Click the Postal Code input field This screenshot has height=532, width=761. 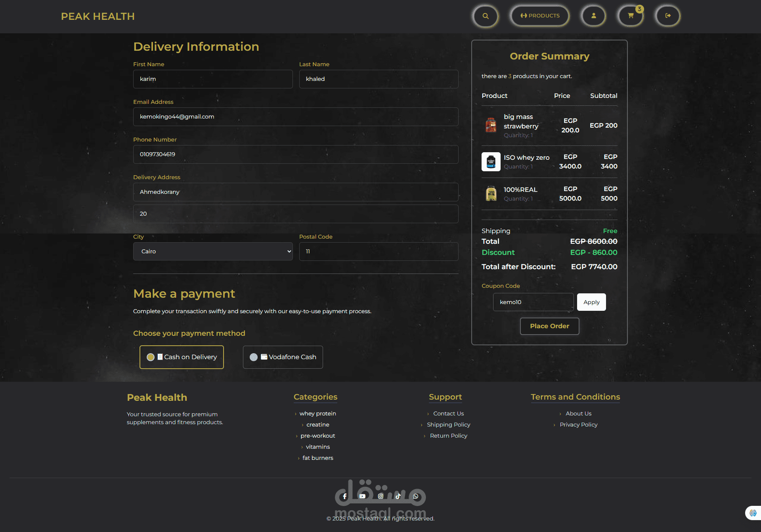pos(379,251)
